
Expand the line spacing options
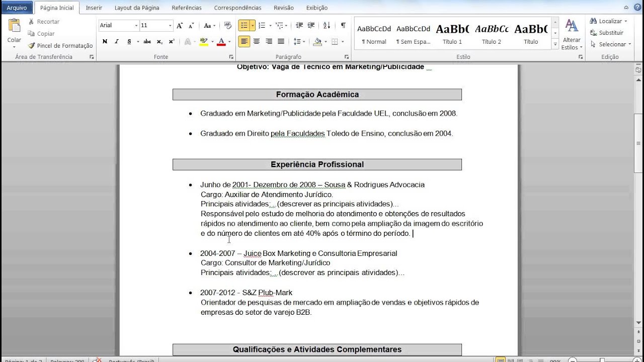point(303,42)
